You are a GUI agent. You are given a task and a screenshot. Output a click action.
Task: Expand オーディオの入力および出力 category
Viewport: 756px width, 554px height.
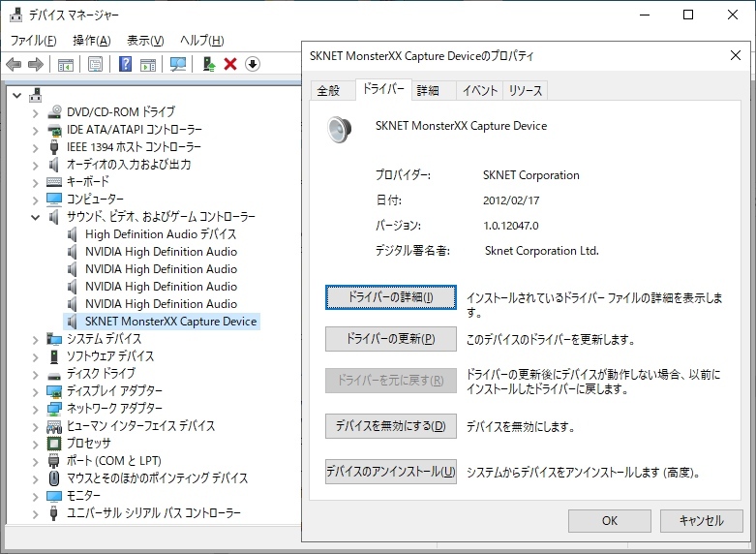[x=35, y=166]
